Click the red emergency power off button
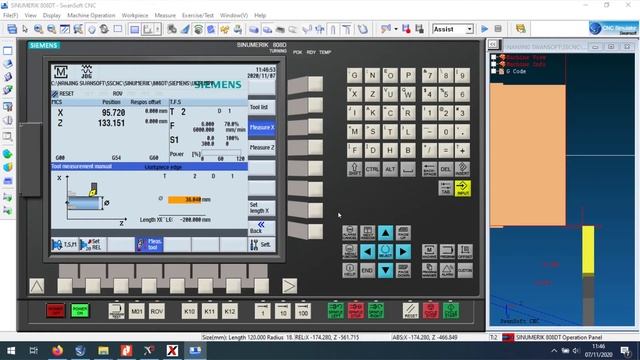This screenshot has width=640, height=360. [56, 311]
